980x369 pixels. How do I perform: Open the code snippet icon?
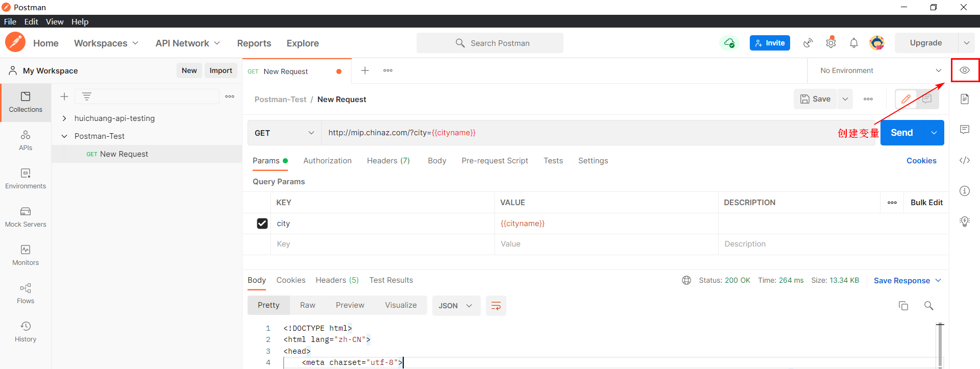[x=965, y=160]
